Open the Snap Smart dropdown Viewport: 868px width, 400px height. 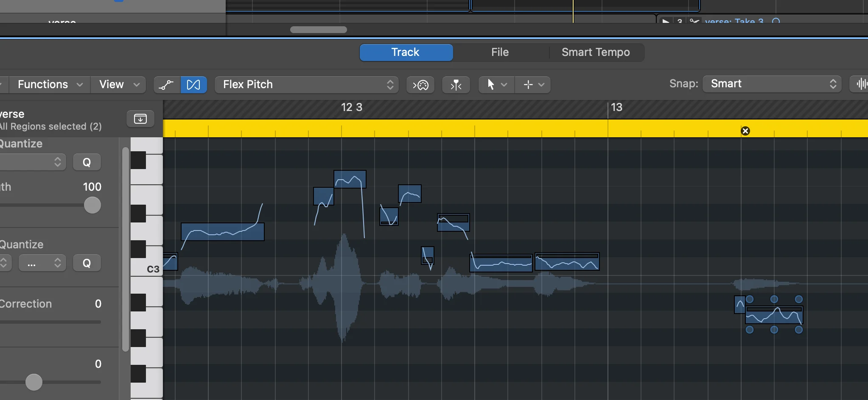click(771, 83)
